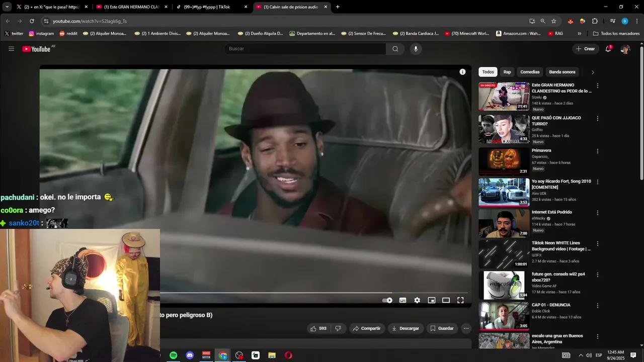Open a new browser tab
This screenshot has height=362, width=644.
point(338,7)
